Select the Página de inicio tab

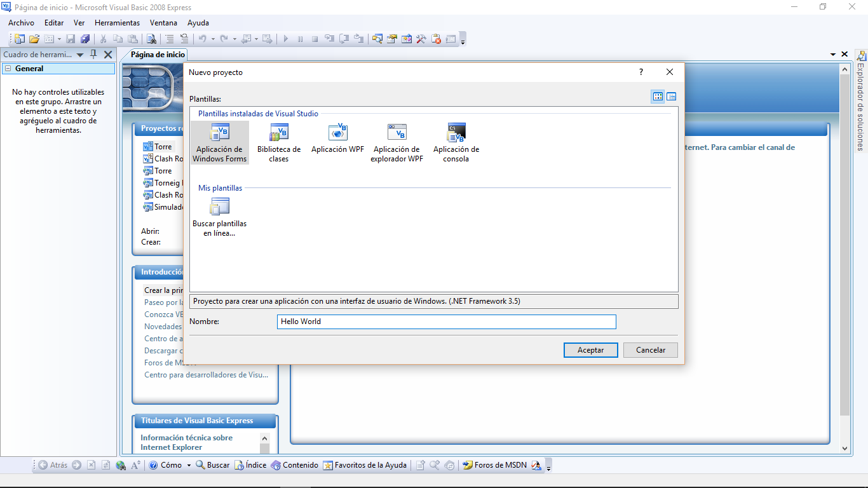(158, 55)
